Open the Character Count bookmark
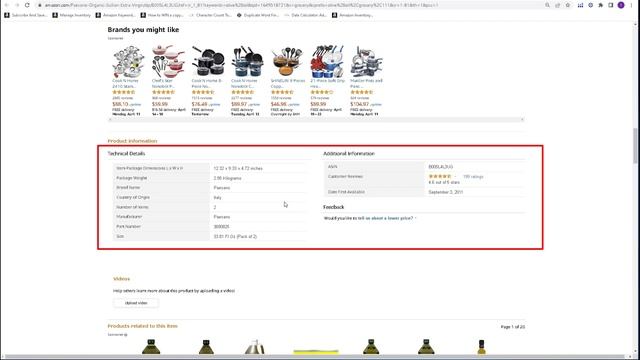The height and width of the screenshot is (360, 640). pos(210,15)
